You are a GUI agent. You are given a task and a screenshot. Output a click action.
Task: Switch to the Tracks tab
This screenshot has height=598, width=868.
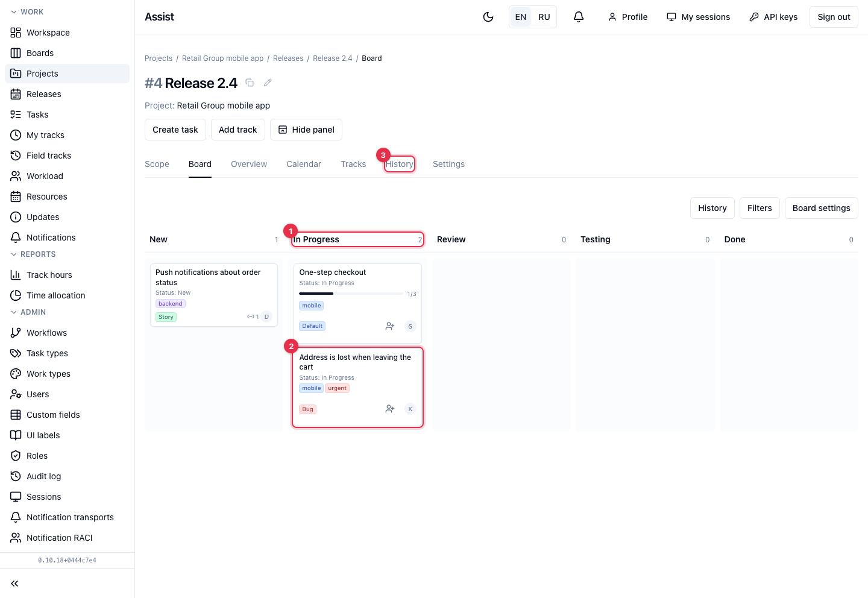(x=353, y=164)
